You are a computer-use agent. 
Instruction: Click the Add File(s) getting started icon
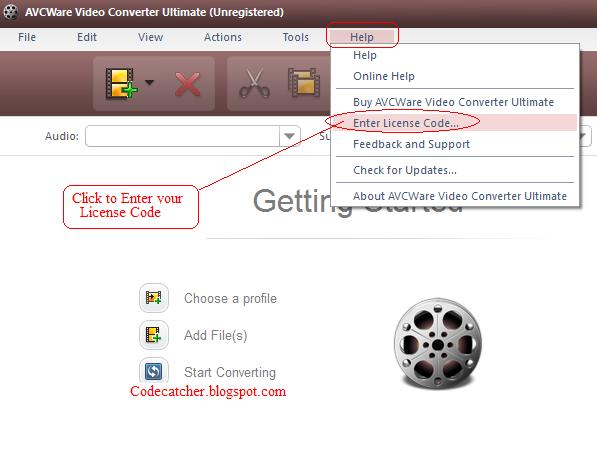(154, 335)
